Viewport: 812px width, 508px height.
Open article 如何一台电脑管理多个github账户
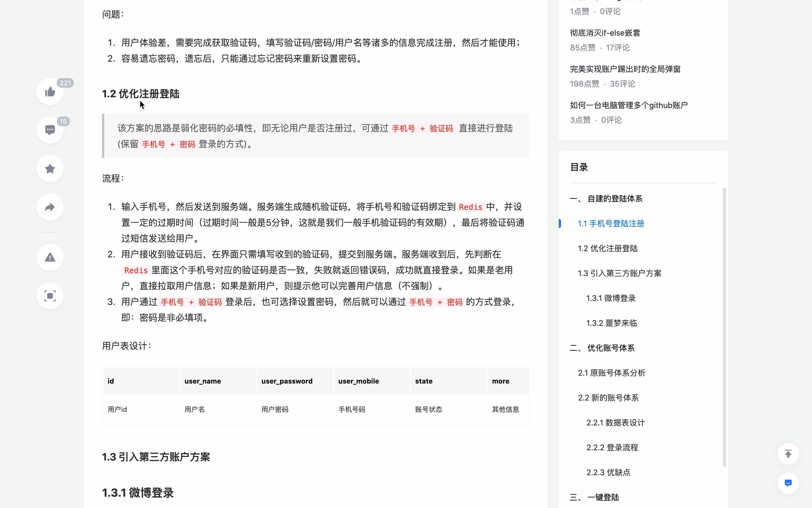pos(629,106)
